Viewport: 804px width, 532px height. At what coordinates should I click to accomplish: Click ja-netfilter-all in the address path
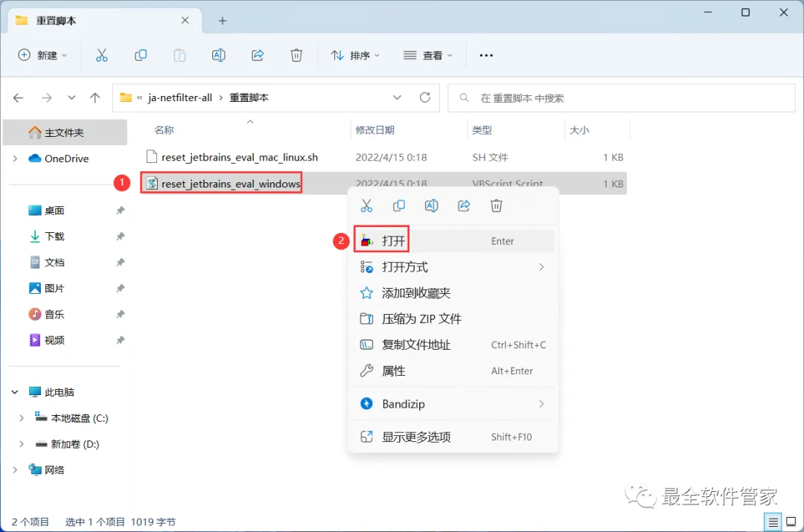tap(180, 98)
